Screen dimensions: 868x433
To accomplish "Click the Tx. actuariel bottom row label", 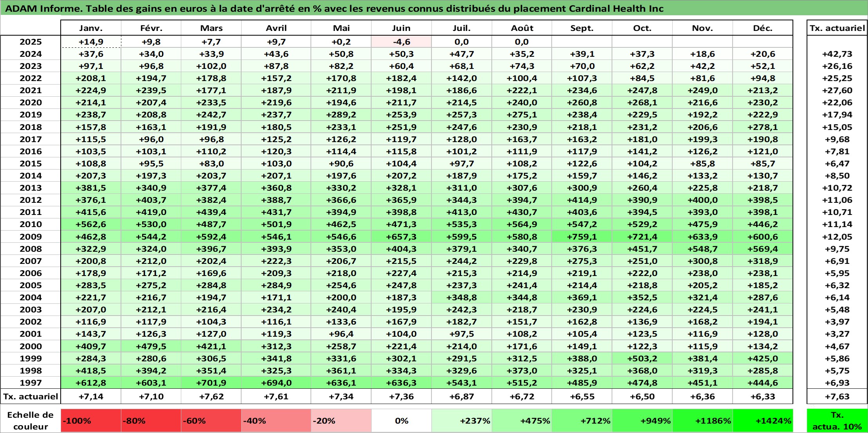I will (31, 397).
